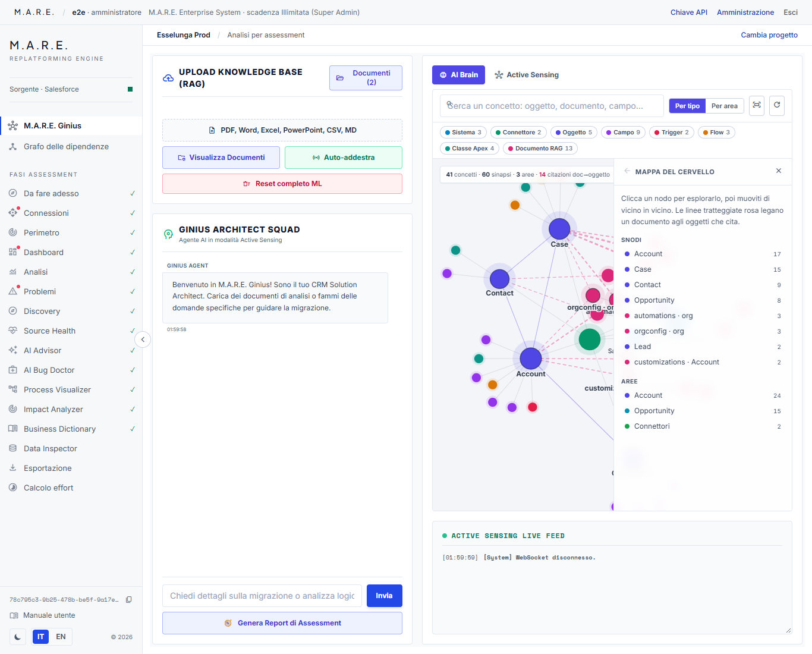Select the Per tipo view toggle
812x654 pixels.
click(687, 106)
